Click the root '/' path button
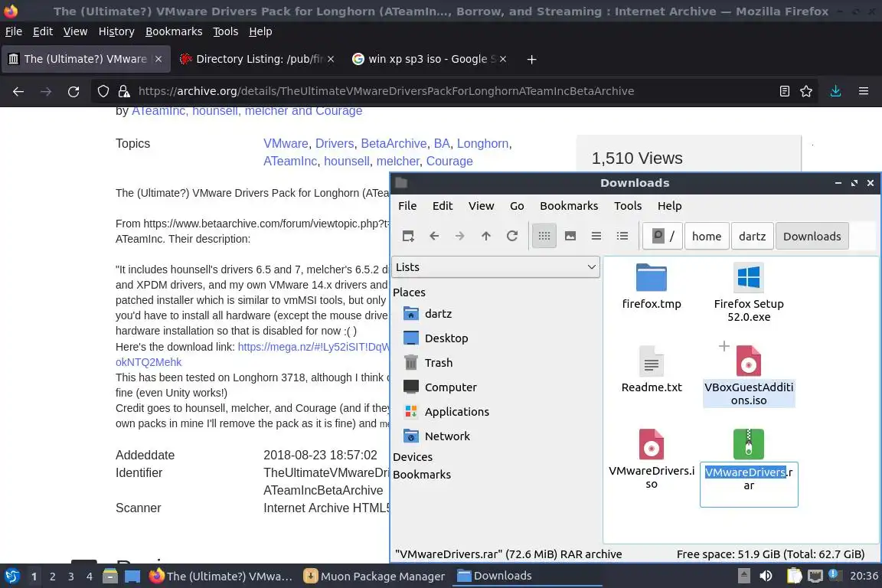This screenshot has height=588, width=882. click(662, 236)
